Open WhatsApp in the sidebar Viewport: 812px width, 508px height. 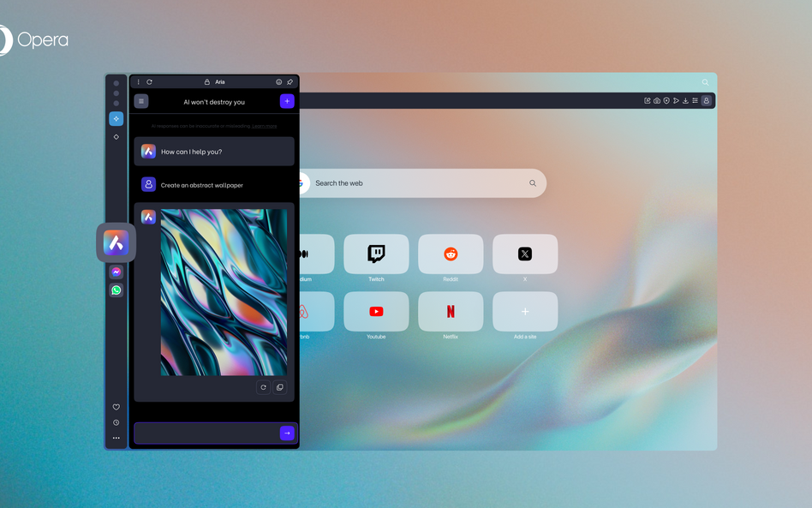(116, 290)
